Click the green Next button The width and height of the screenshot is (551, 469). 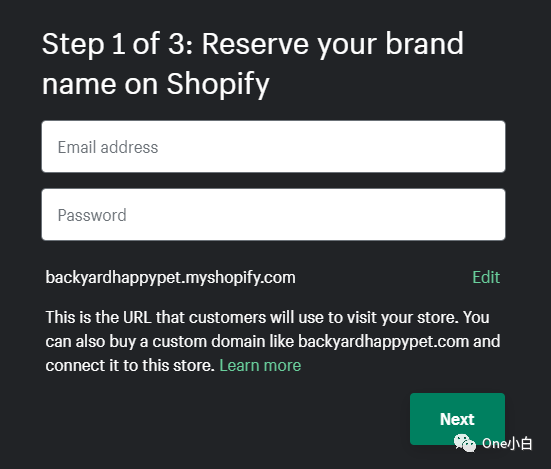(457, 419)
